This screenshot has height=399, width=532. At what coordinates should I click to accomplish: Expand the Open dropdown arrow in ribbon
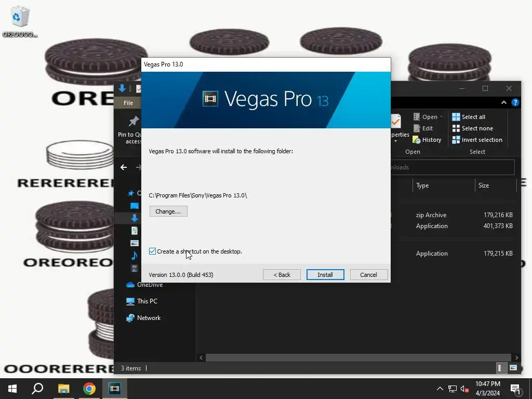[x=442, y=117]
